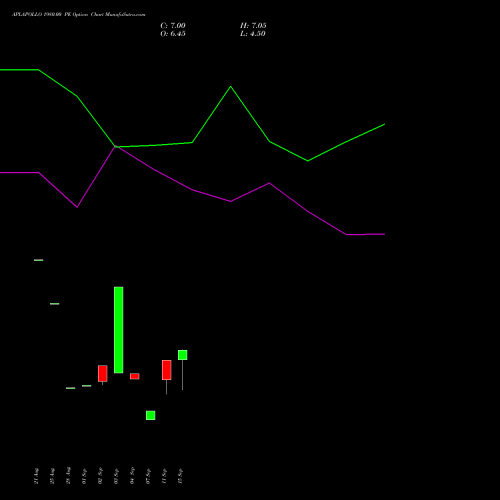The width and height of the screenshot is (500, 500).
Task: Select the red candle above 11 Sep
Action: (x=167, y=370)
